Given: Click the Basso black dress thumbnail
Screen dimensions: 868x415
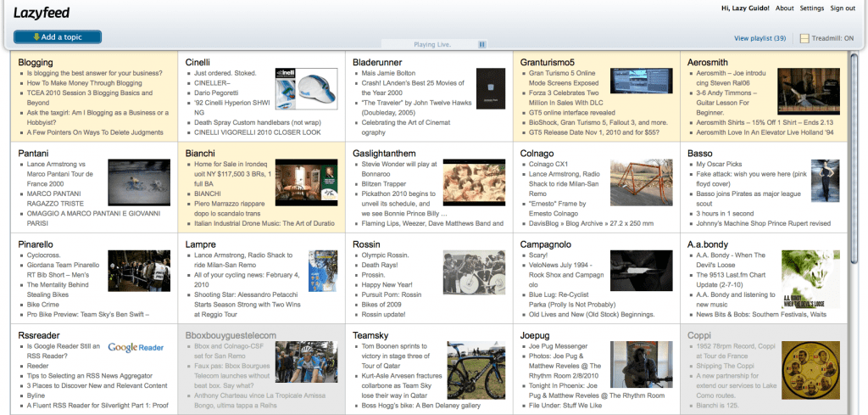Looking at the screenshot, I should tap(825, 180).
